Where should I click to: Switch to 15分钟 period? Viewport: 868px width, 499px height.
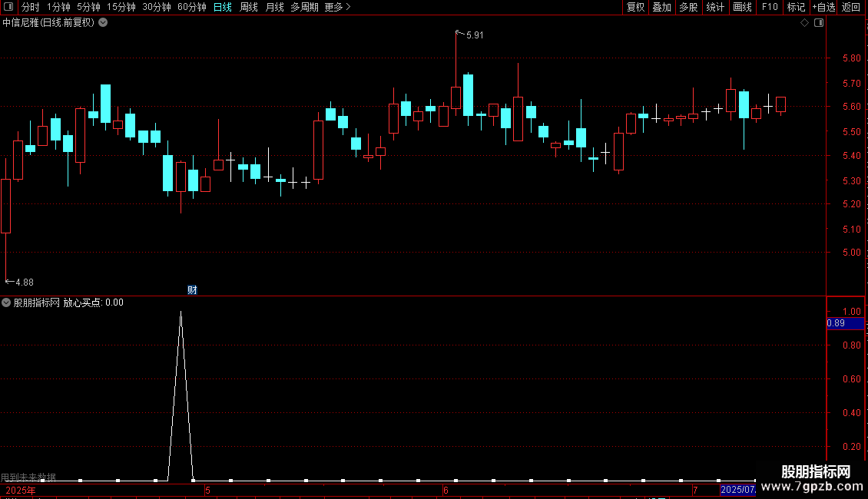tap(121, 7)
